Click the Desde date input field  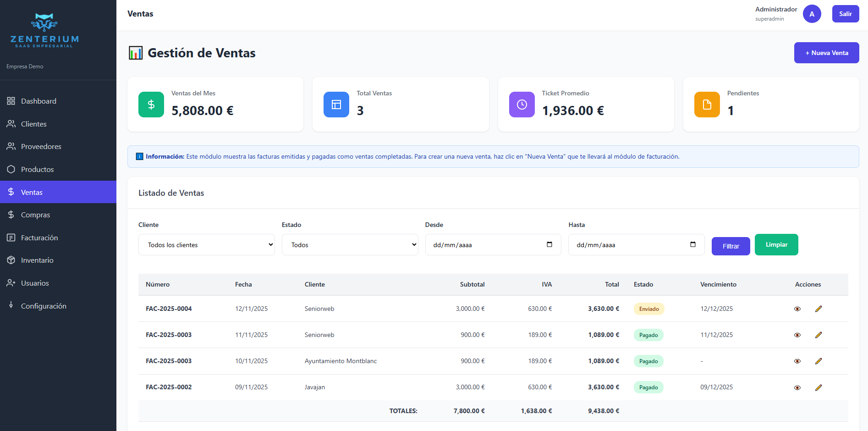click(481, 245)
